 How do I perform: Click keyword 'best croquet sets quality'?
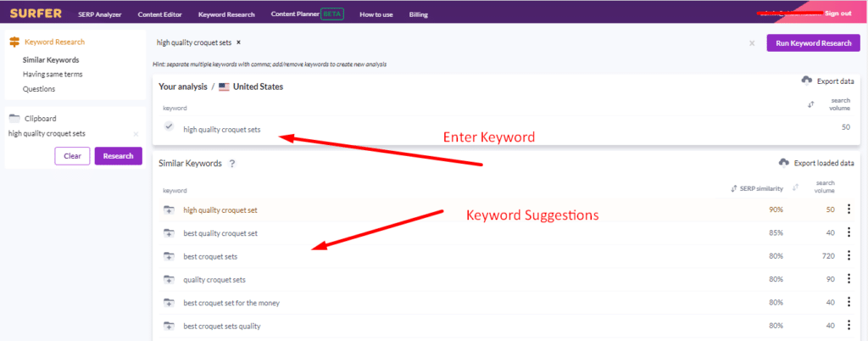coord(222,327)
